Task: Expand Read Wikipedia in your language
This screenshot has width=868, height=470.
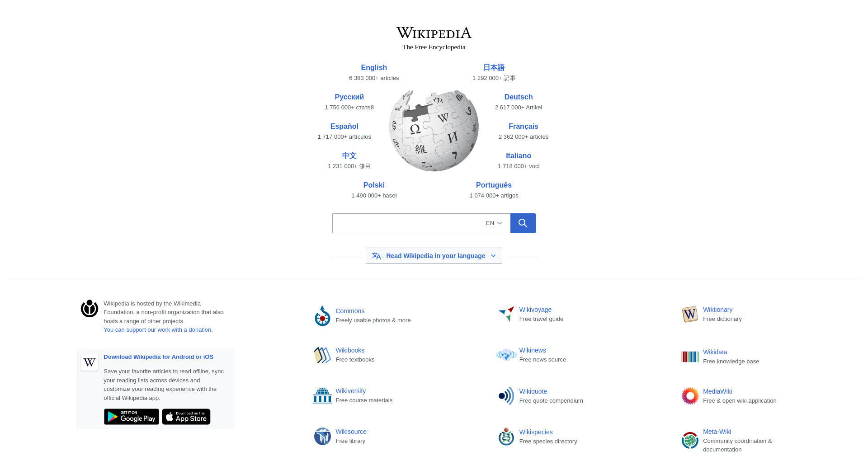Action: 434,256
